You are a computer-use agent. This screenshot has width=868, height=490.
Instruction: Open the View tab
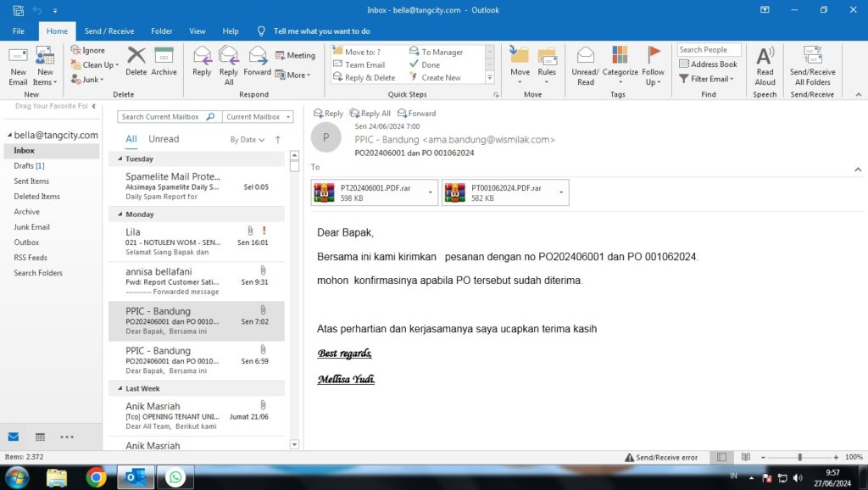[197, 31]
